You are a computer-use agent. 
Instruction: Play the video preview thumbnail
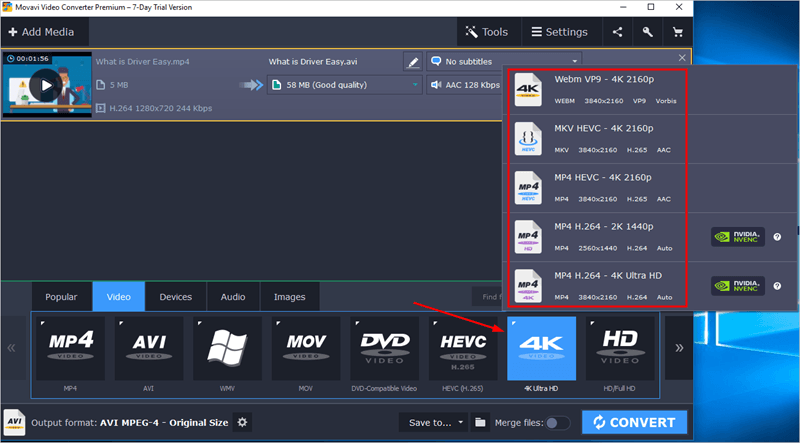(x=46, y=85)
